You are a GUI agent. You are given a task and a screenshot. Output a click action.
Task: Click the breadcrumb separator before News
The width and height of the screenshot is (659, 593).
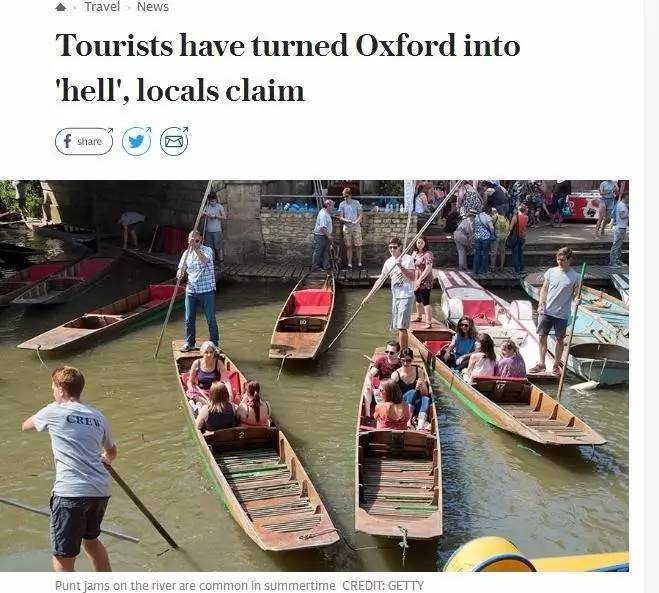(x=128, y=8)
